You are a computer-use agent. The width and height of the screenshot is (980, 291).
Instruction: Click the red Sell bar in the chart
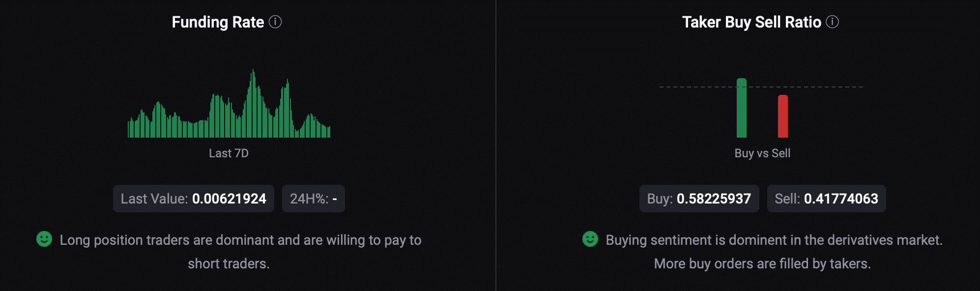click(783, 117)
